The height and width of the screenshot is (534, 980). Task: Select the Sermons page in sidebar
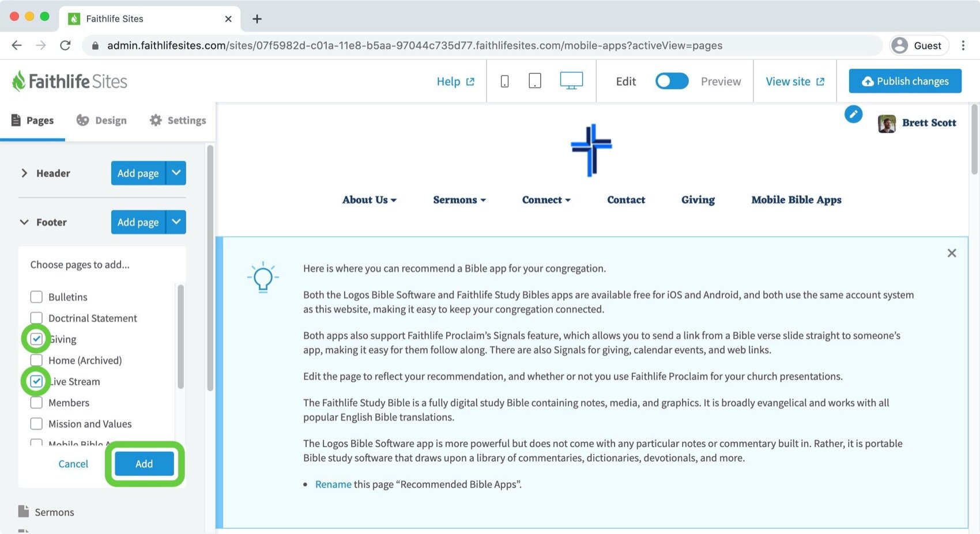[x=54, y=512]
